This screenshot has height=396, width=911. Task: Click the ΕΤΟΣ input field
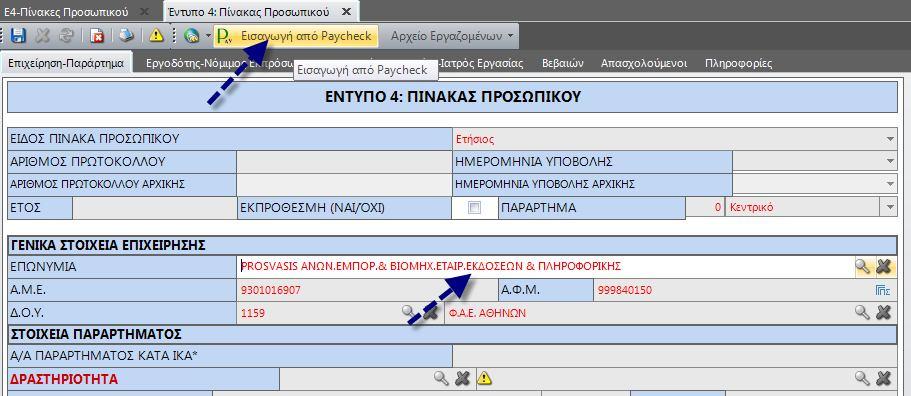coord(155,208)
